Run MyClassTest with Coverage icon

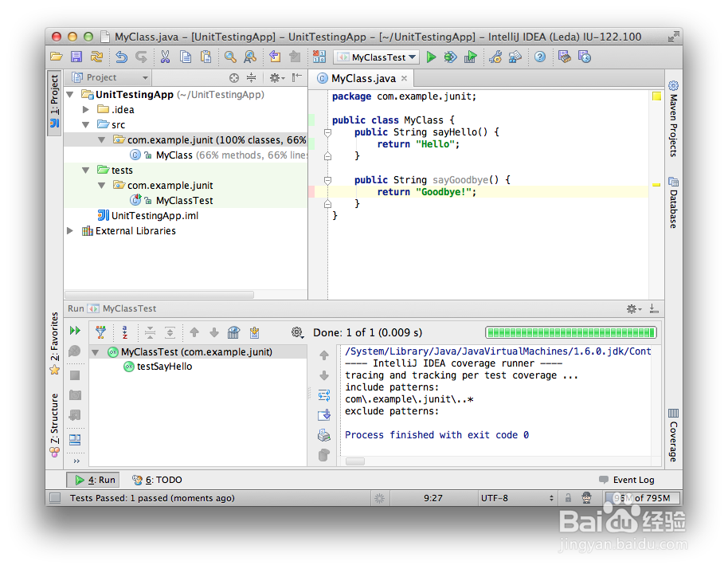pos(471,57)
